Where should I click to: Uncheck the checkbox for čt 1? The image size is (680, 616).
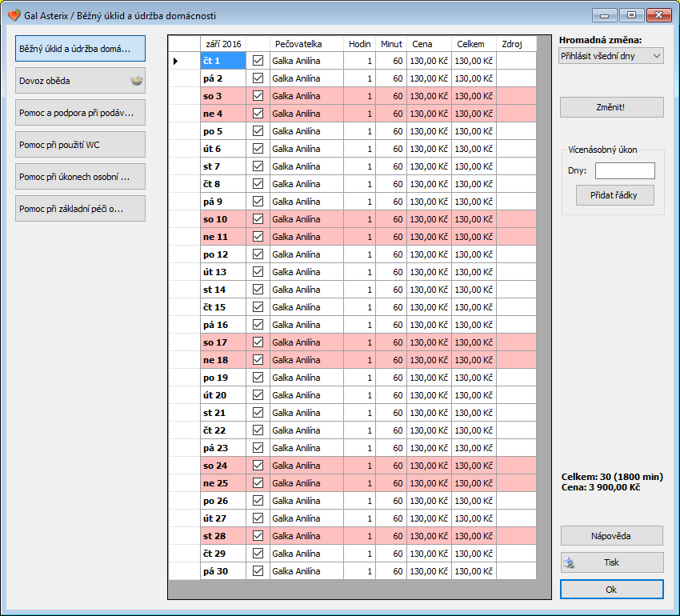pyautogui.click(x=258, y=61)
